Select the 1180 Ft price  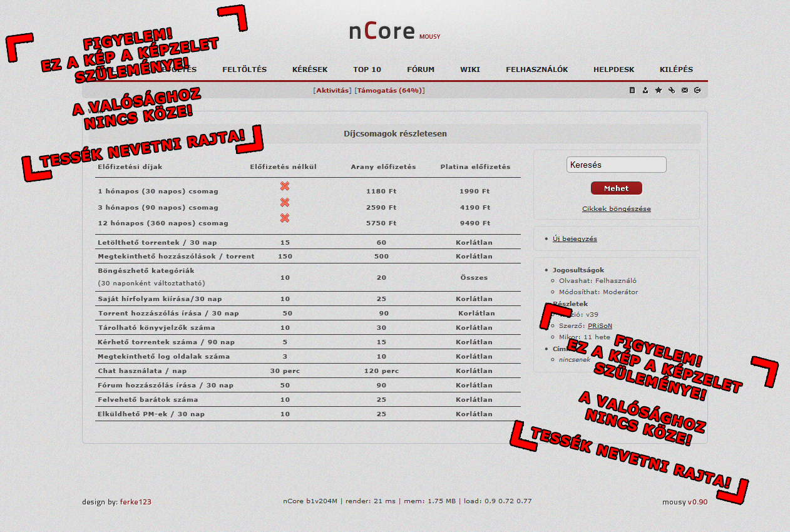(381, 192)
